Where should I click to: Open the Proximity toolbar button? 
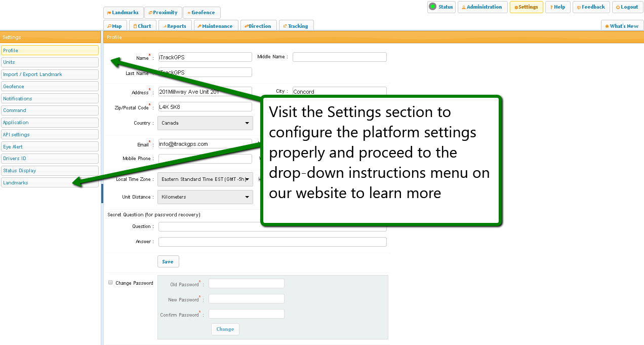[163, 13]
